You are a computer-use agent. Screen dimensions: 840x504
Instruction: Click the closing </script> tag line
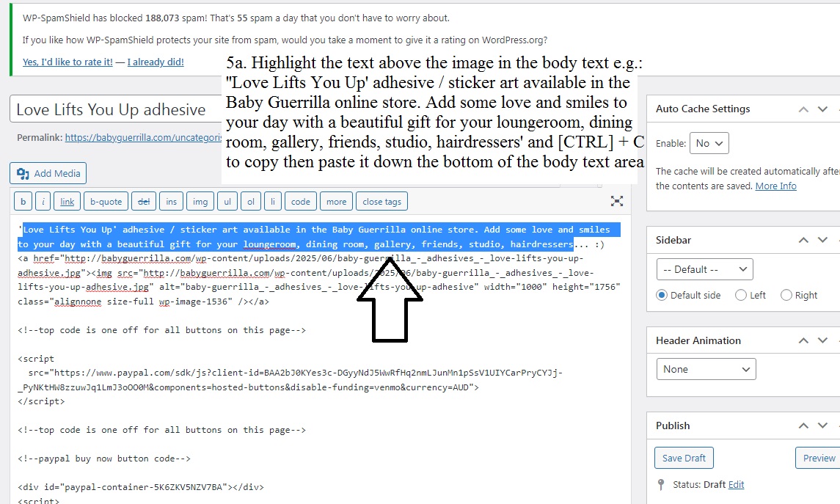click(41, 401)
